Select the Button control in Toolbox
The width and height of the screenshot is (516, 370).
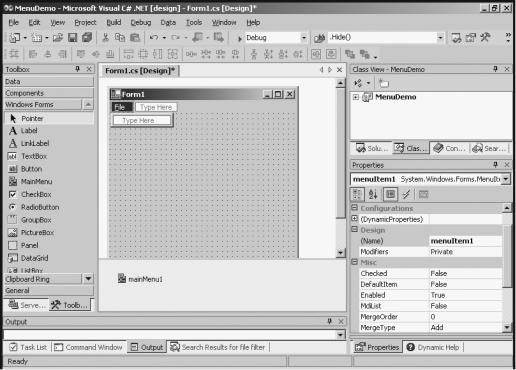(x=49, y=169)
